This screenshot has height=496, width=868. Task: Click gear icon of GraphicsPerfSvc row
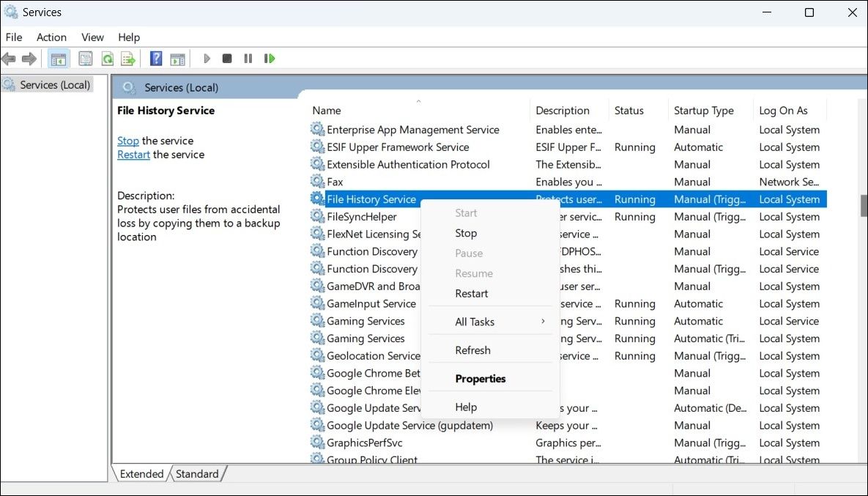click(x=317, y=443)
